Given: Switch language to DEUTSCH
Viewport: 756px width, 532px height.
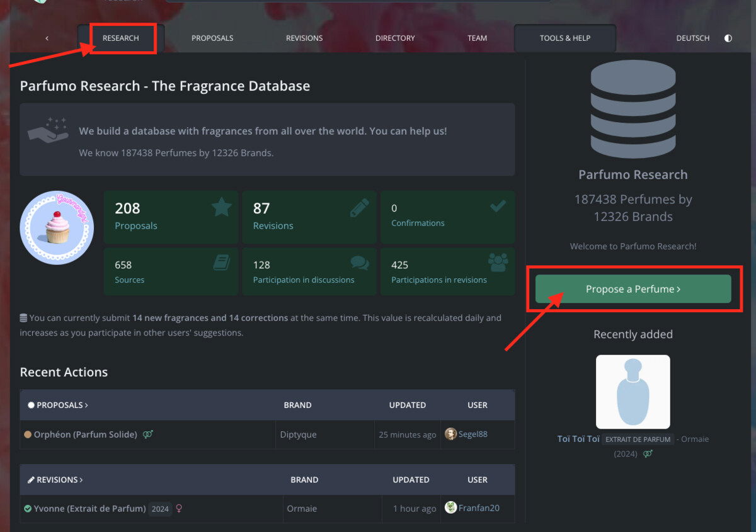Looking at the screenshot, I should [693, 38].
